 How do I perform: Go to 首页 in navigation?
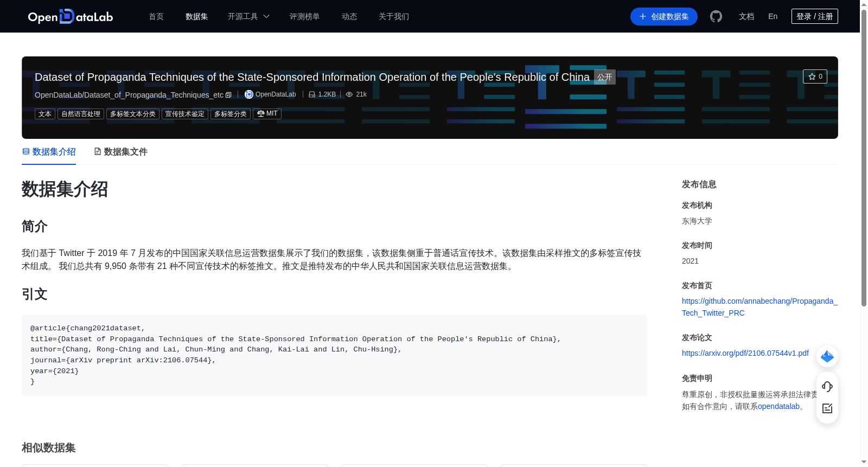[156, 16]
